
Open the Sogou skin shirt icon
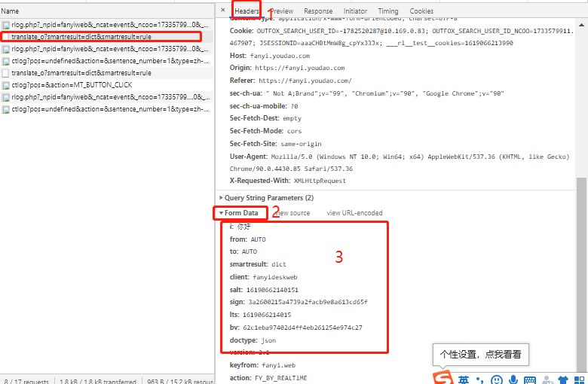click(563, 380)
